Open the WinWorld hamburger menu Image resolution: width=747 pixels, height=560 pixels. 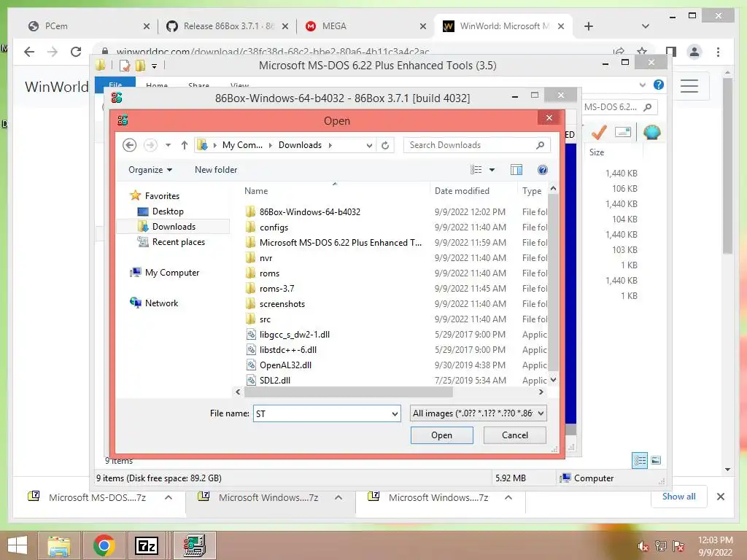tap(689, 86)
